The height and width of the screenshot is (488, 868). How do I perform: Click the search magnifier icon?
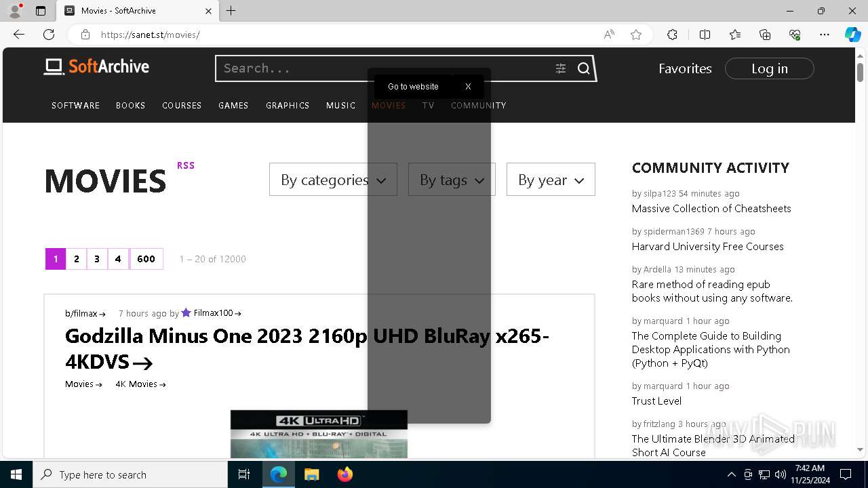pyautogui.click(x=584, y=68)
